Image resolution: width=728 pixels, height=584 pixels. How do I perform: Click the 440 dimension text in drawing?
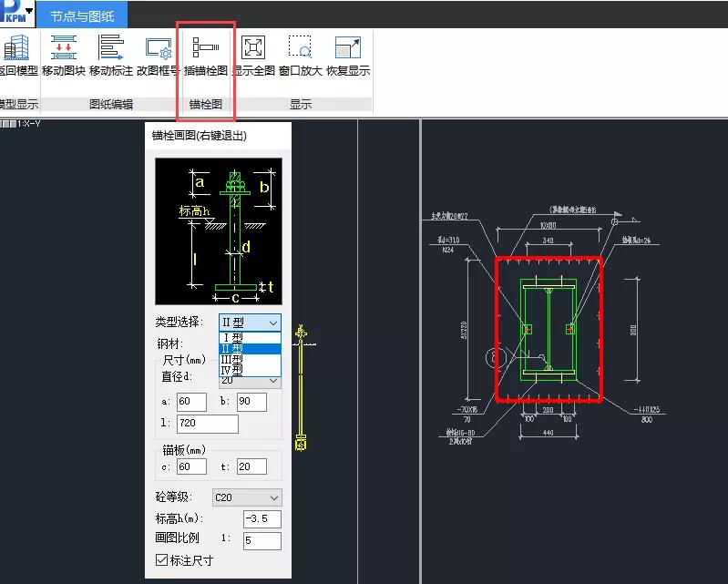[548, 433]
